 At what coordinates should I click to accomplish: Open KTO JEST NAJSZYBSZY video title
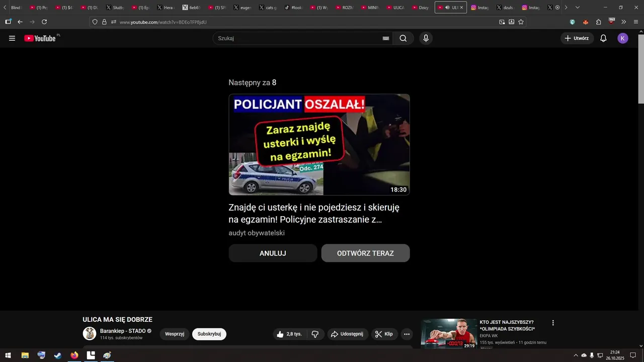[x=507, y=325]
